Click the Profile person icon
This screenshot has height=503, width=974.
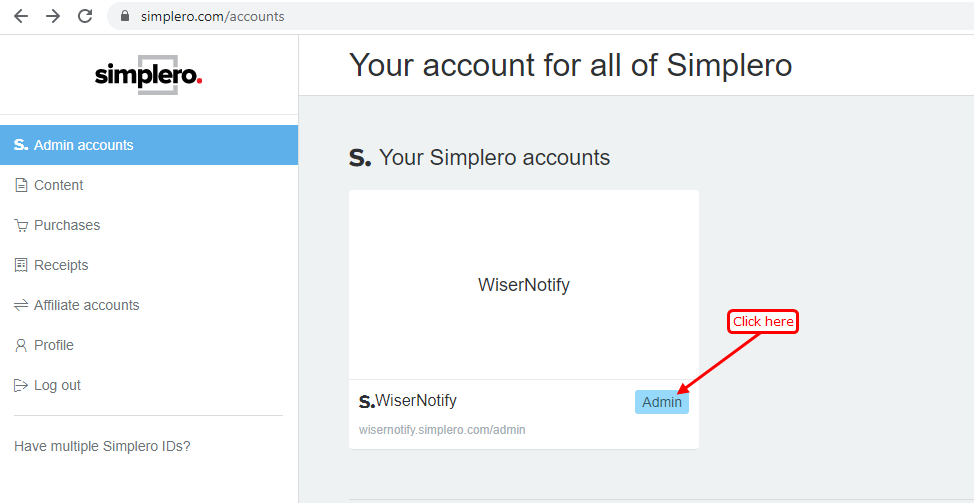click(x=21, y=345)
